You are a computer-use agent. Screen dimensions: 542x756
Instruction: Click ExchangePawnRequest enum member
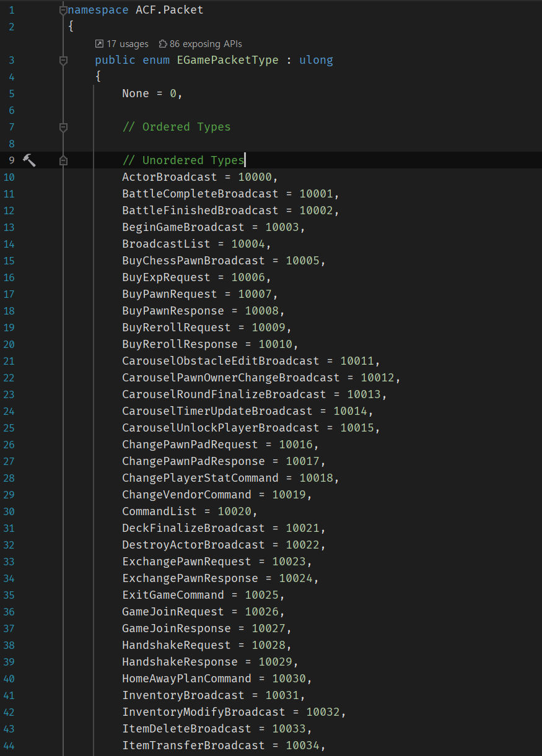(186, 562)
